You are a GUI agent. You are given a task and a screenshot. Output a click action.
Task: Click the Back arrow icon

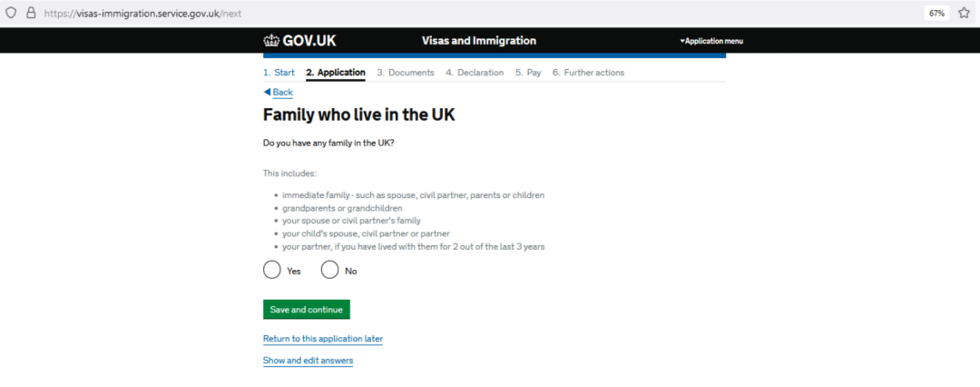(267, 92)
